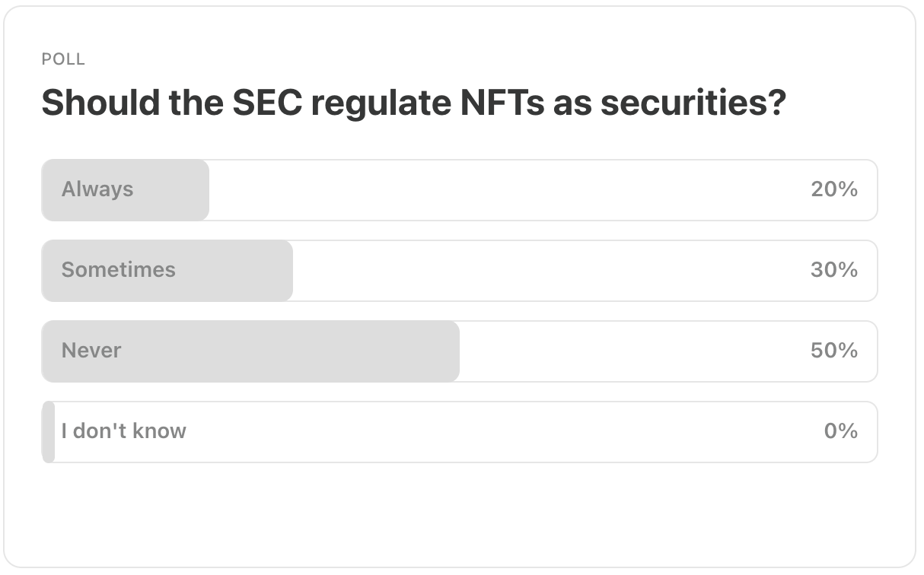Choose the Sometimes poll option
The image size is (924, 575).
459,271
